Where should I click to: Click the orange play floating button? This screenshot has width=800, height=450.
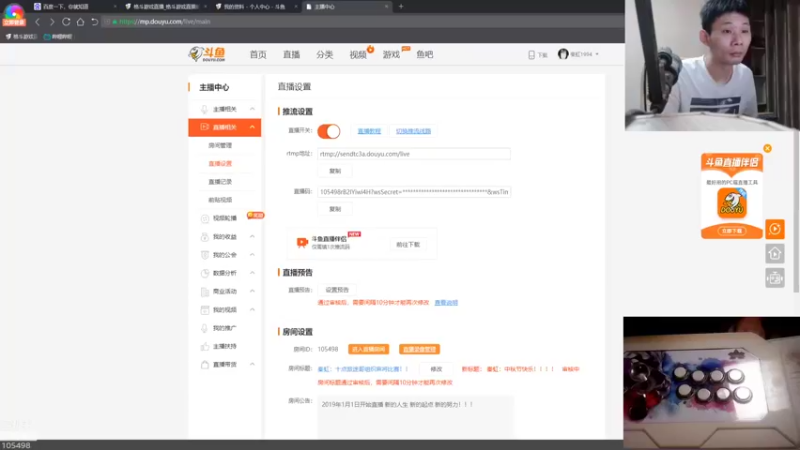click(774, 229)
